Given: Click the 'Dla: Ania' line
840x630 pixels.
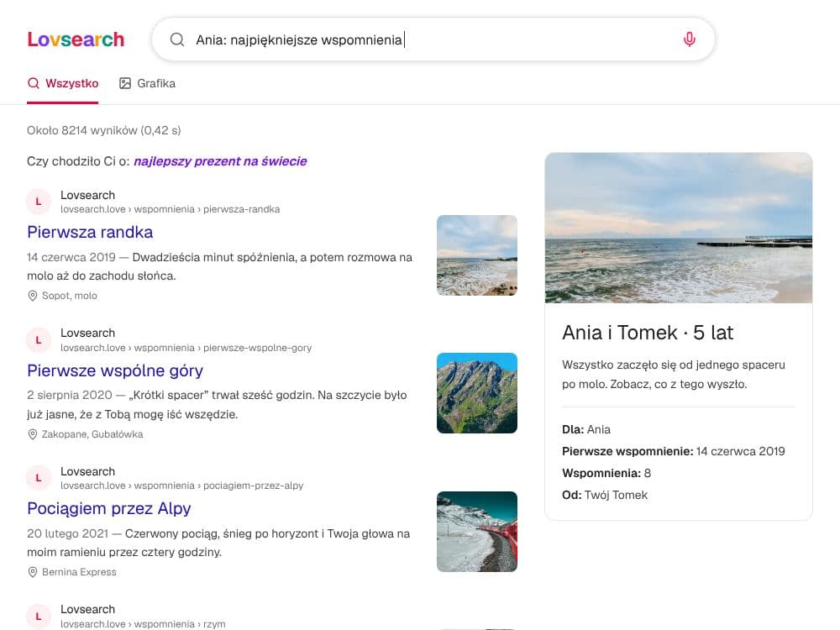Looking at the screenshot, I should pyautogui.click(x=586, y=429).
